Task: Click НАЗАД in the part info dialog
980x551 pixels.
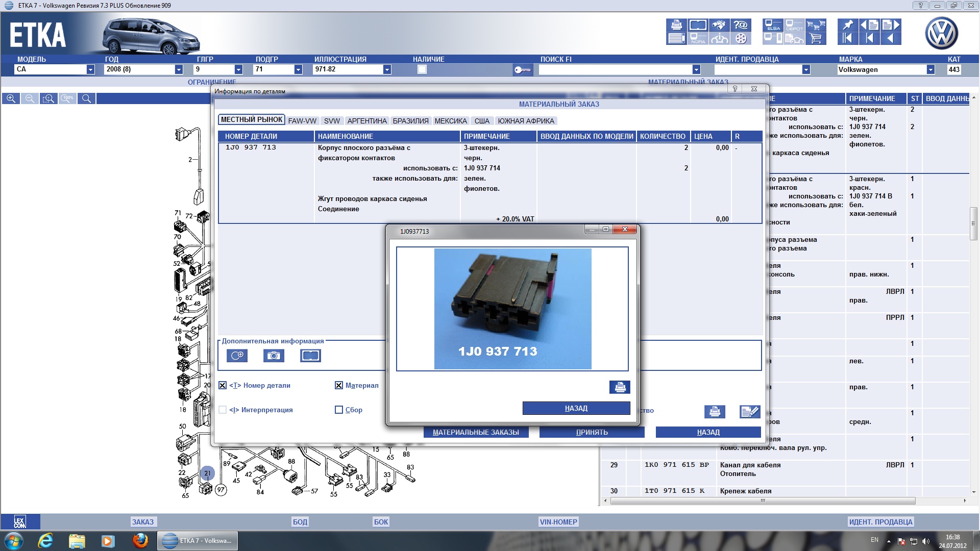Action: [708, 432]
